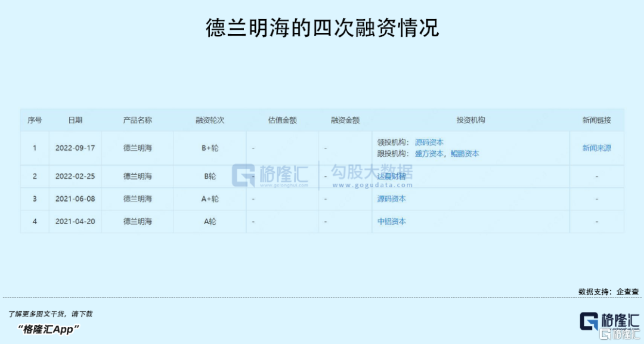Open the 新闻来源 link

pos(596,148)
